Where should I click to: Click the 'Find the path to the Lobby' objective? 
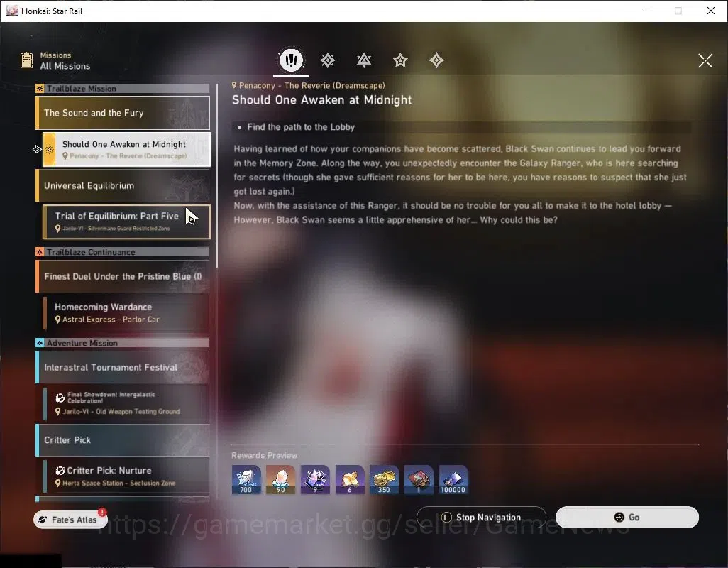coord(300,127)
